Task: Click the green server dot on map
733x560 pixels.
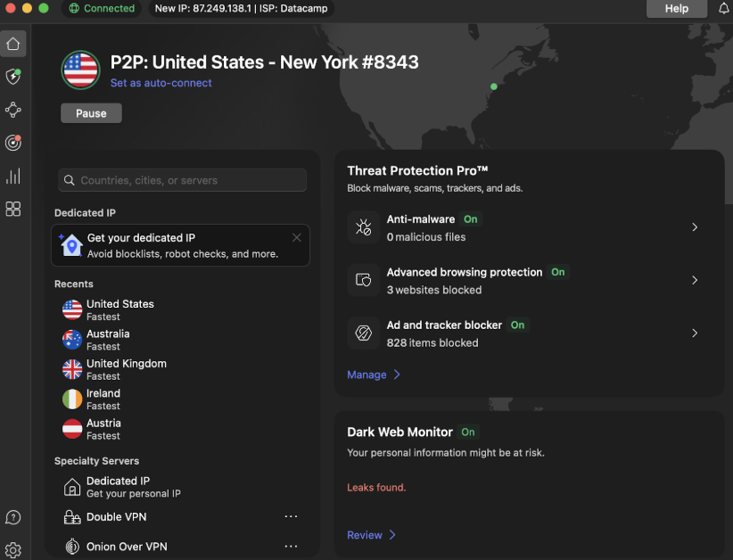Action: point(494,86)
